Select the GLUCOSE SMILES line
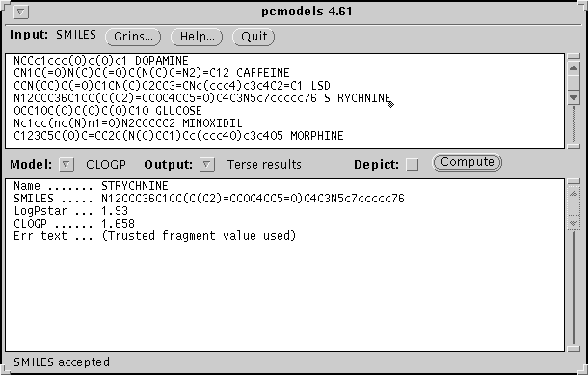This screenshot has height=375, width=588. [x=108, y=111]
